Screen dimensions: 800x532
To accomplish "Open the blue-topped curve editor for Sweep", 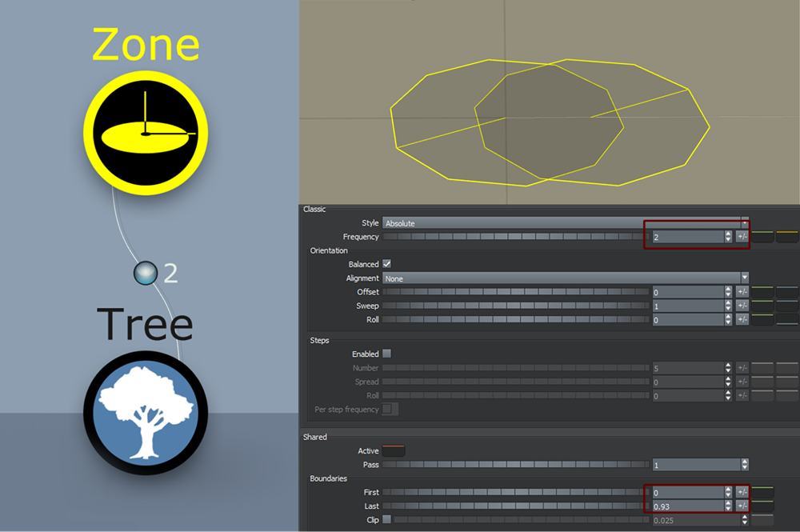I will [786, 306].
